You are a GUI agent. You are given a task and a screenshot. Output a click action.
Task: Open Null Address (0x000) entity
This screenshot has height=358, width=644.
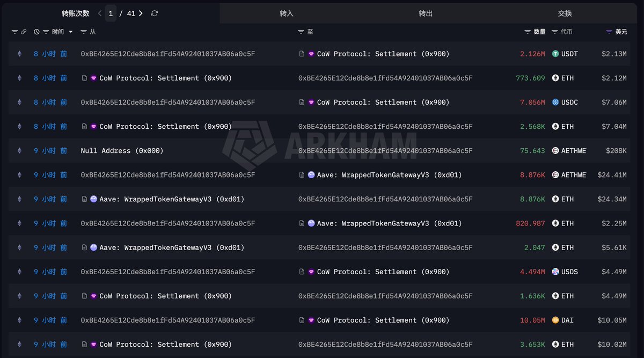click(x=122, y=151)
